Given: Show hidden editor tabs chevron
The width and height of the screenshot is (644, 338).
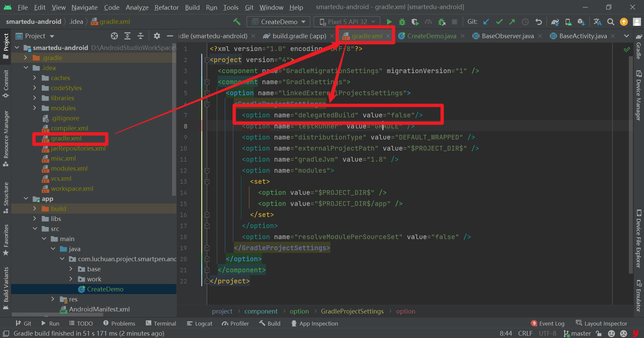Looking at the screenshot, I should click(x=626, y=36).
